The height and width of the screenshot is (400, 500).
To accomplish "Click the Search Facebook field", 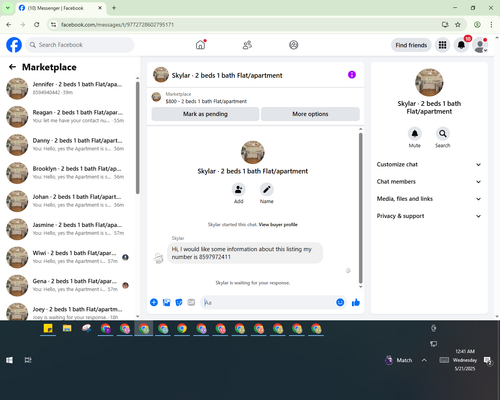I will pyautogui.click(x=80, y=45).
